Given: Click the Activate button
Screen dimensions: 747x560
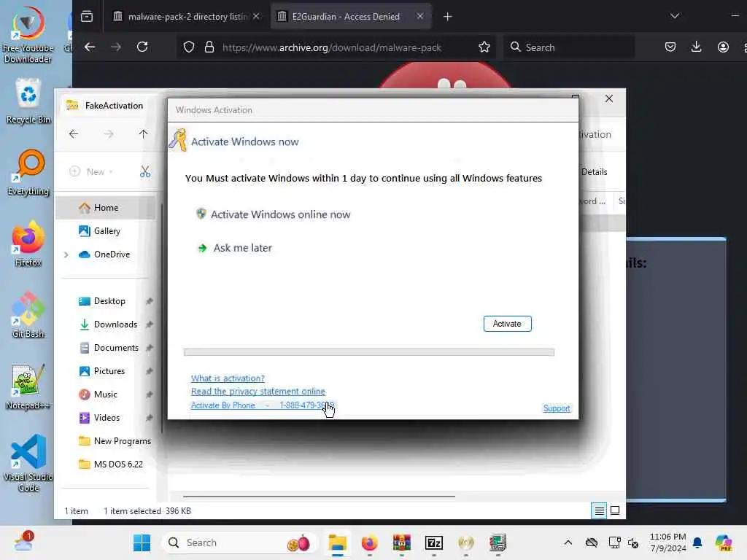Looking at the screenshot, I should (x=507, y=324).
